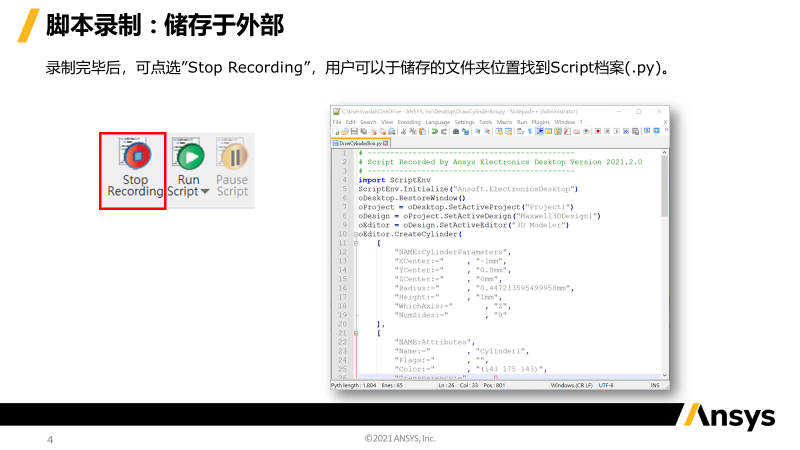Toggle the highlighted Indent Guide icon
The width and height of the screenshot is (800, 450).
pyautogui.click(x=539, y=132)
